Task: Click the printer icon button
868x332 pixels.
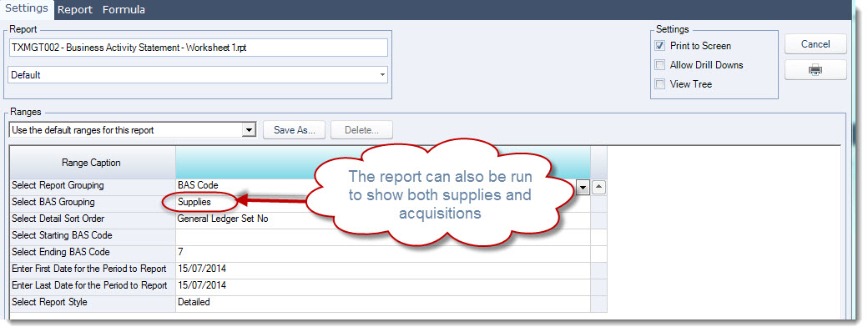Action: (x=815, y=70)
